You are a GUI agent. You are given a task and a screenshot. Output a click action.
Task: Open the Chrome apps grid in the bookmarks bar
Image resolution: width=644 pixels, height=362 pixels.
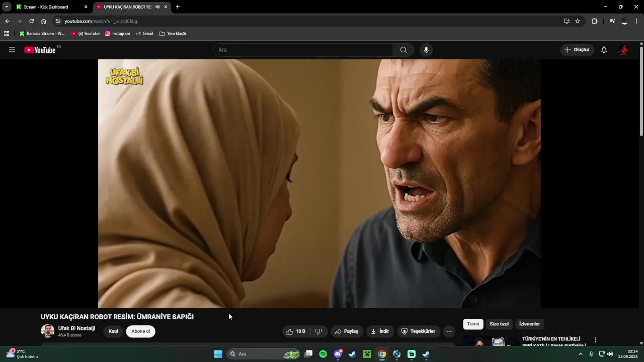(x=7, y=34)
